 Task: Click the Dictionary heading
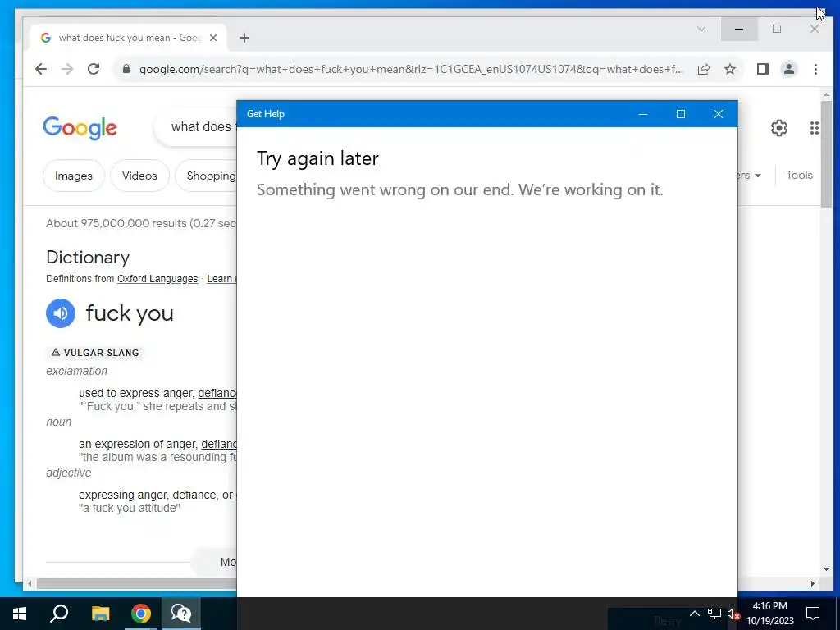click(x=88, y=257)
